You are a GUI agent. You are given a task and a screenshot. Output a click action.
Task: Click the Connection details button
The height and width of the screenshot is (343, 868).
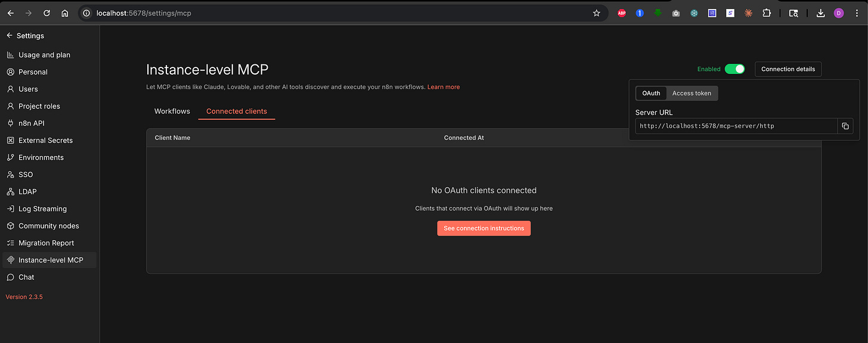pos(788,69)
